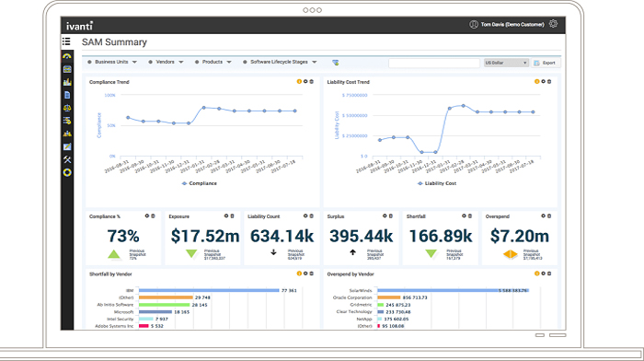The image size is (644, 361).
Task: Open the chart edit sidebar icon
Action: coord(67,146)
